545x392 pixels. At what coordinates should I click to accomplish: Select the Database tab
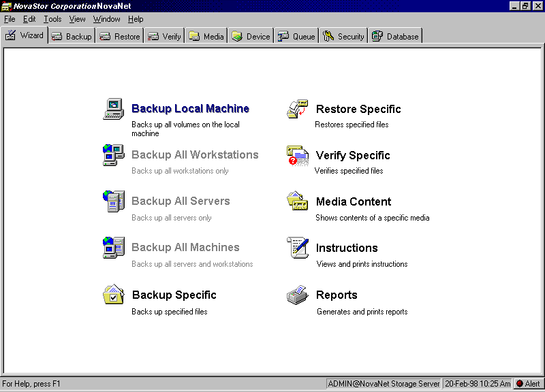click(396, 36)
